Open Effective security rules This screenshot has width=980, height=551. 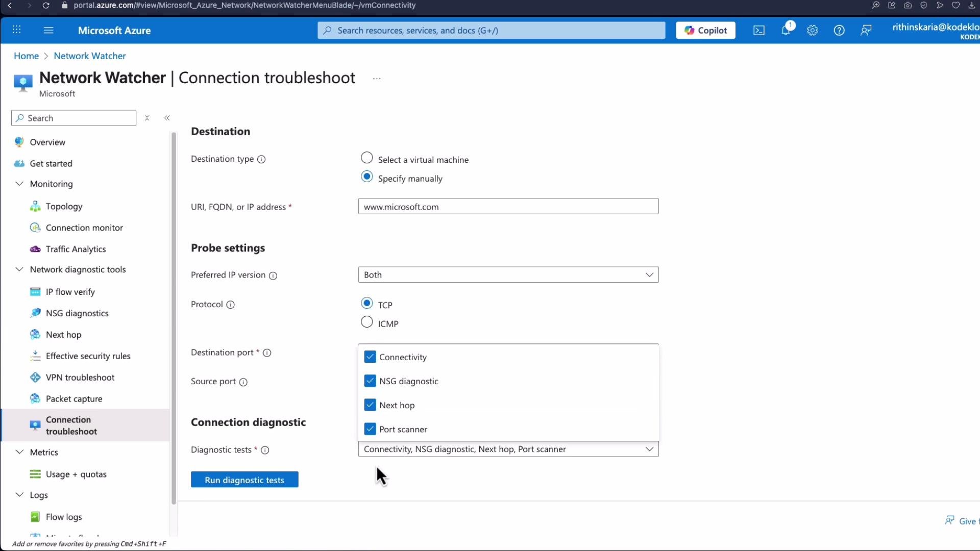pos(88,356)
